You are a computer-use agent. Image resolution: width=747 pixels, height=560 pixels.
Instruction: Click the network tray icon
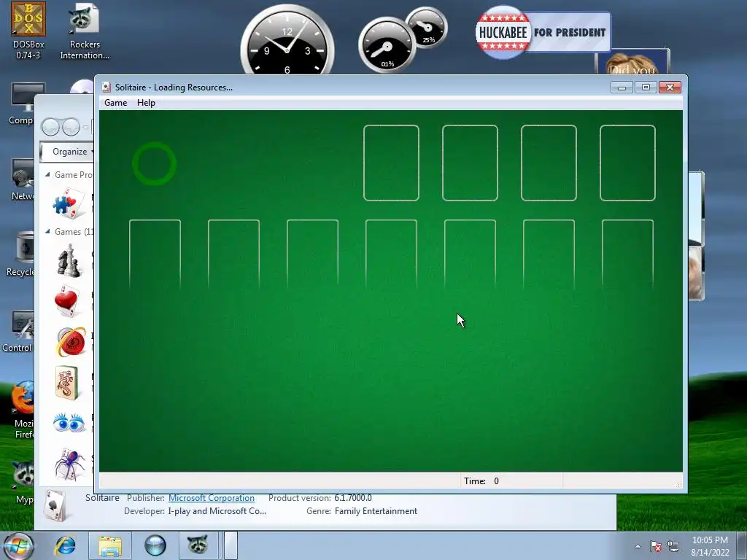coord(673,546)
